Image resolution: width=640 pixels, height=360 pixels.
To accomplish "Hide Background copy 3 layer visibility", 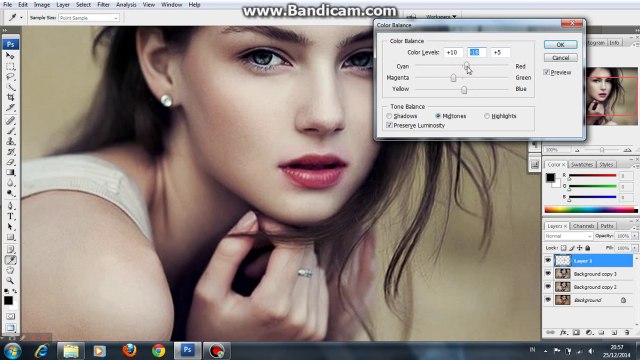I will 548,273.
